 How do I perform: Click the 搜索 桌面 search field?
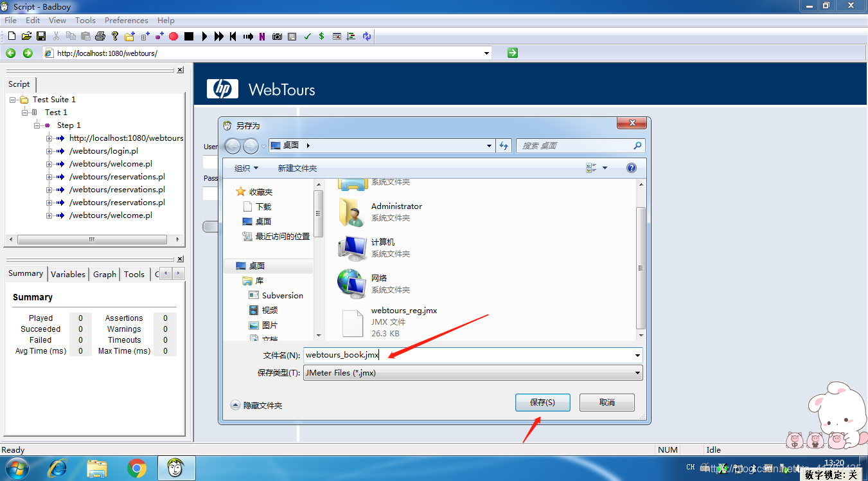[580, 146]
